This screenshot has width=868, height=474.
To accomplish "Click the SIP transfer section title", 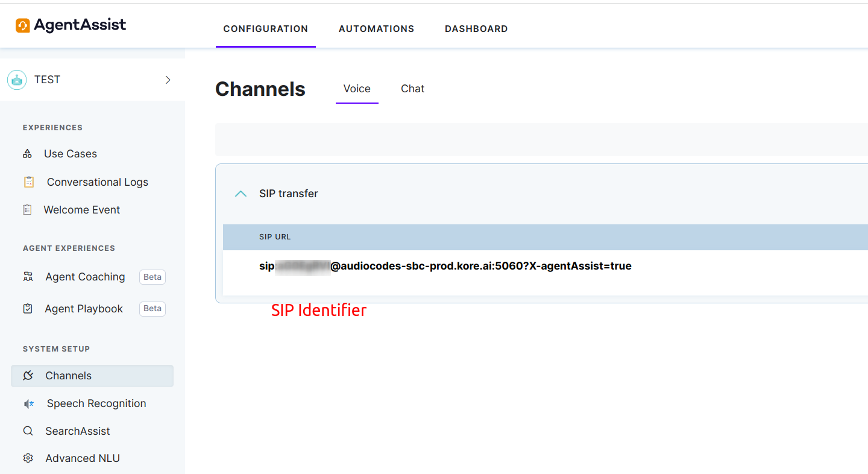I will 289,194.
